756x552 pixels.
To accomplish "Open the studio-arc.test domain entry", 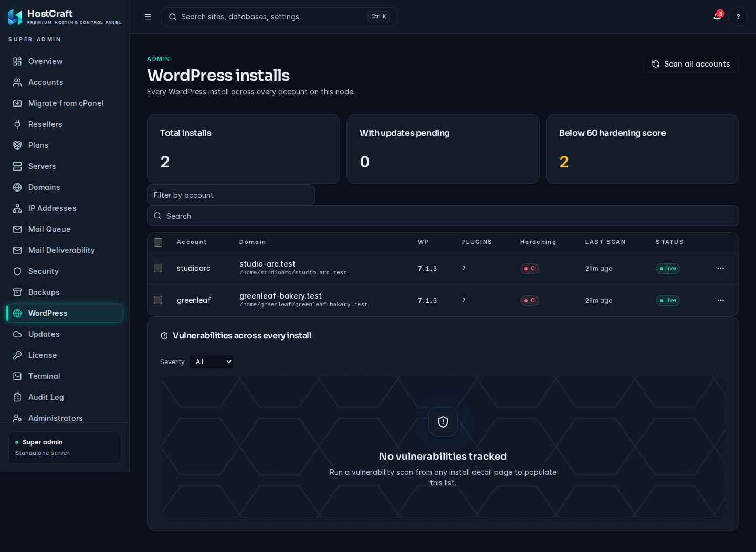I will (267, 264).
